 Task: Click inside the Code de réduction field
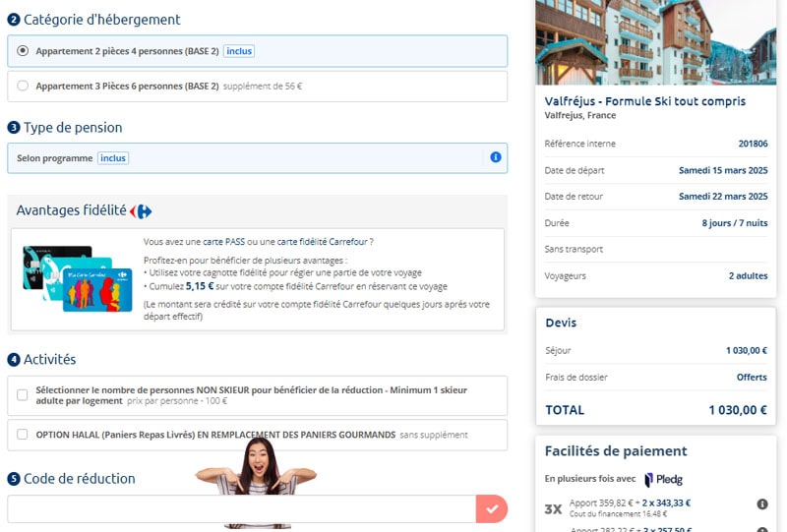[241, 509]
